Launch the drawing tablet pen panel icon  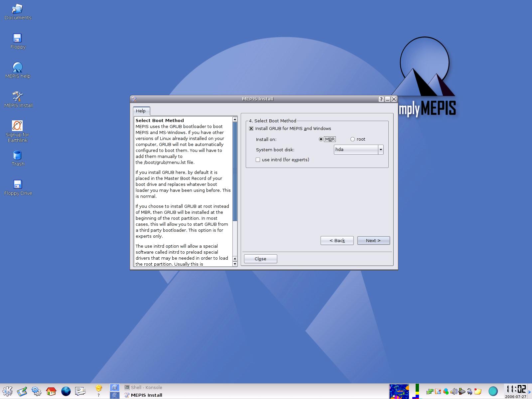tap(22, 391)
